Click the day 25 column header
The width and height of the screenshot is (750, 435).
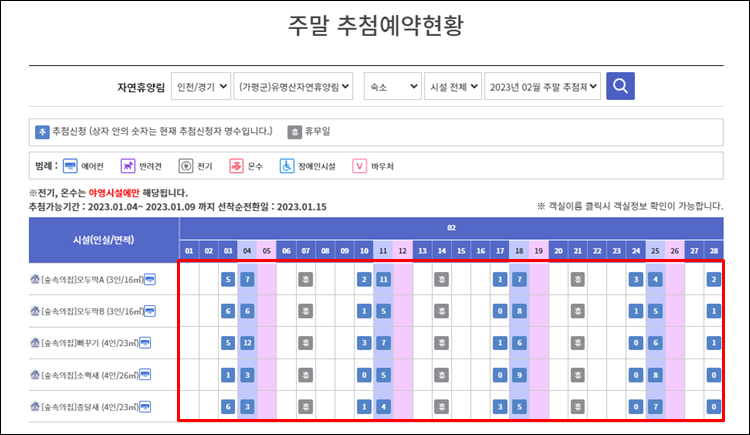(655, 251)
